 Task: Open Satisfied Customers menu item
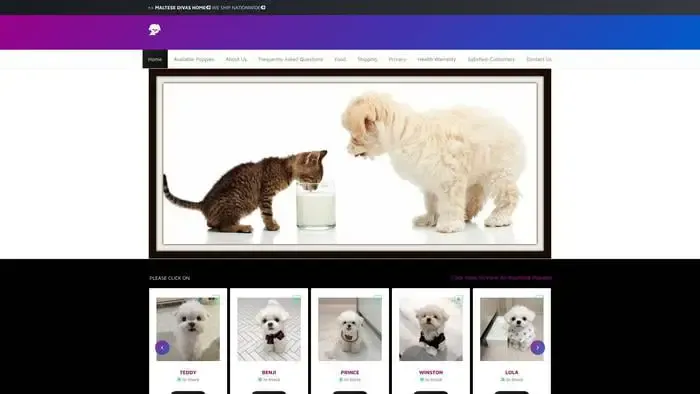(491, 59)
